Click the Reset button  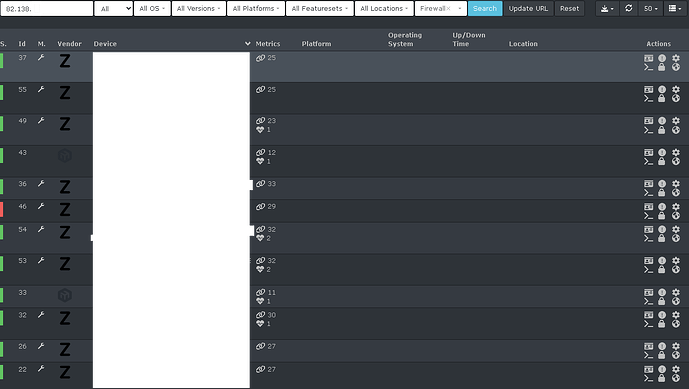[569, 8]
